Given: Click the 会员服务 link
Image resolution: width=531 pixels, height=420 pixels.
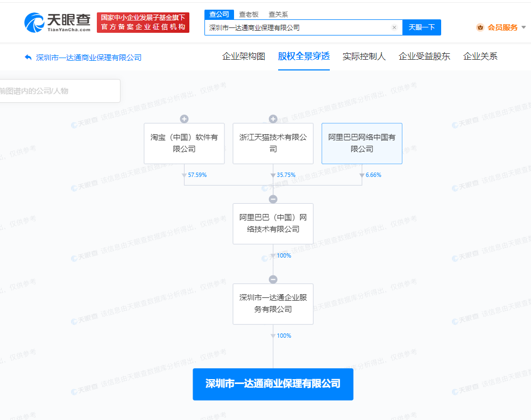Looking at the screenshot, I should [x=502, y=27].
